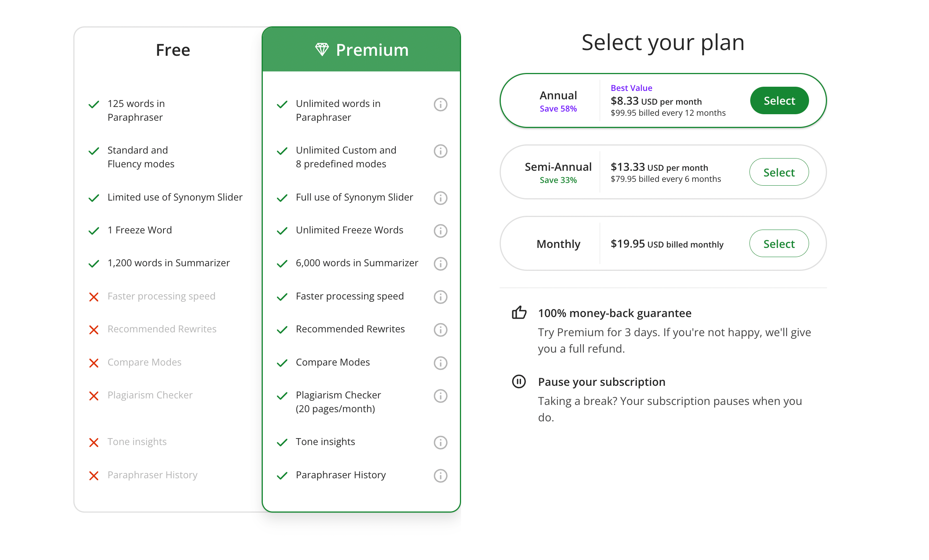Screen dimensions: 929x560
Task: Click the info icon next to Compare Modes
Action: click(441, 362)
